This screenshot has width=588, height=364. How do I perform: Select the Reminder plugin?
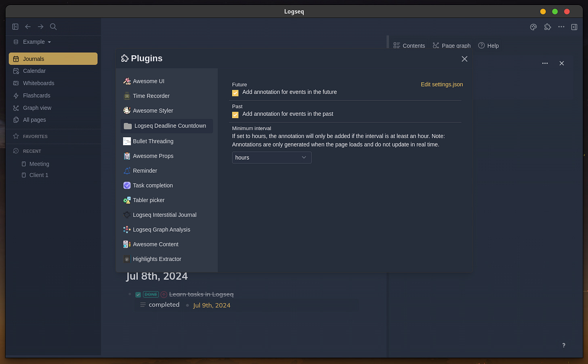coord(166,171)
